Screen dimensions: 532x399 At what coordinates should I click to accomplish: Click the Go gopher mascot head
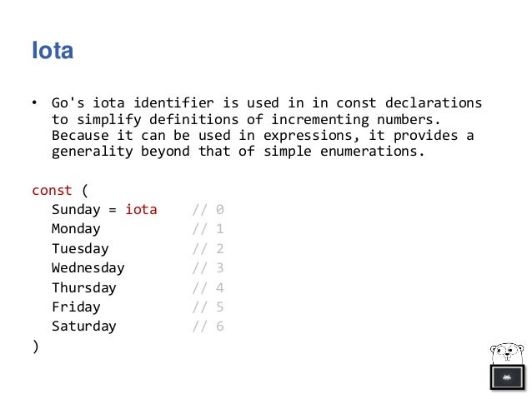click(x=506, y=352)
